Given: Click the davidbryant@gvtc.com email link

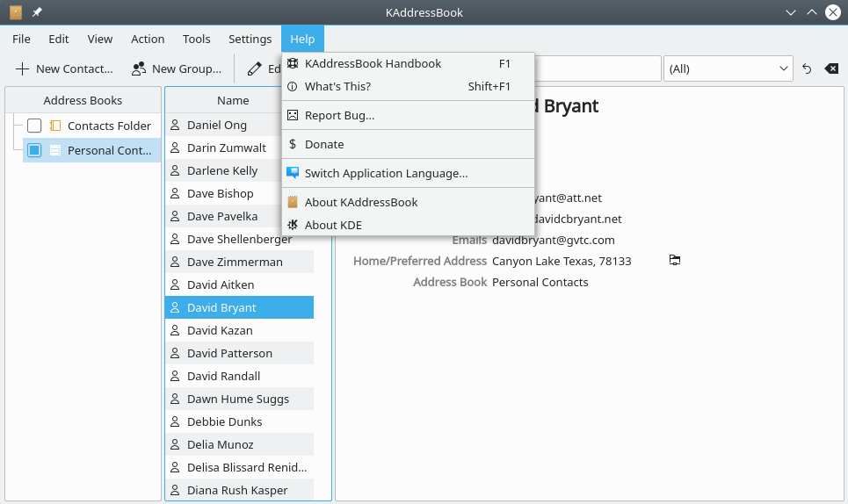Looking at the screenshot, I should point(554,240).
